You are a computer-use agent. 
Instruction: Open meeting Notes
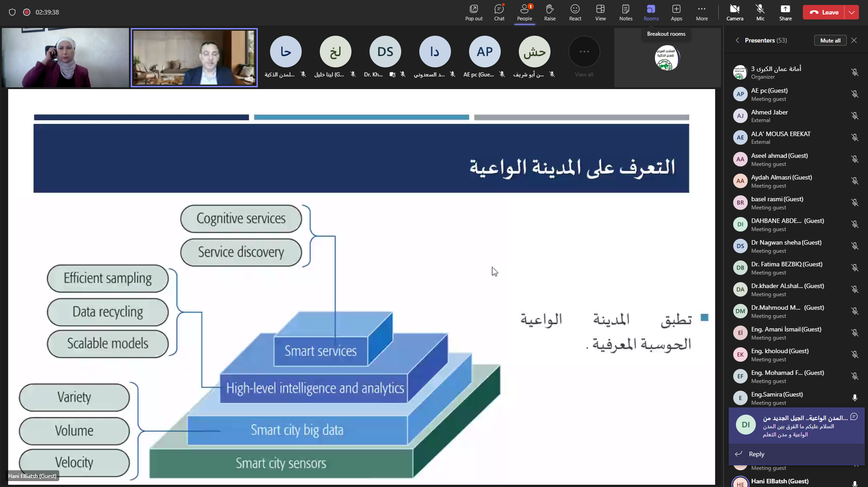tap(626, 12)
